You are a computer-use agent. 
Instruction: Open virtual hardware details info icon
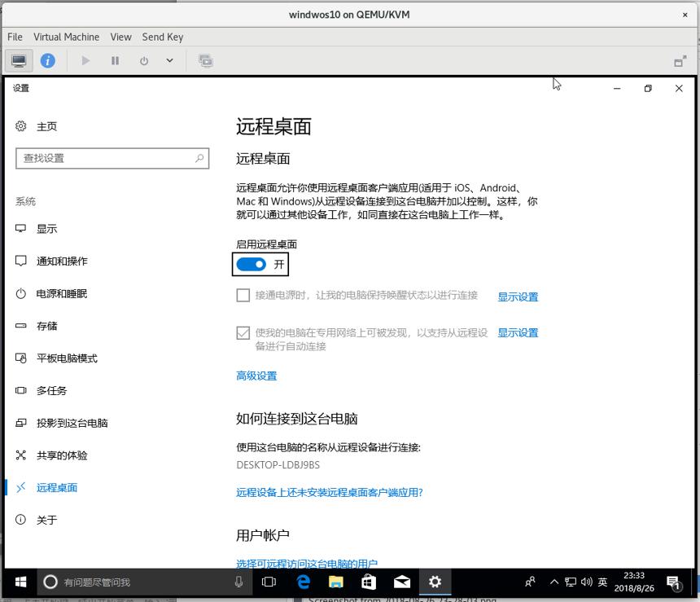(48, 61)
